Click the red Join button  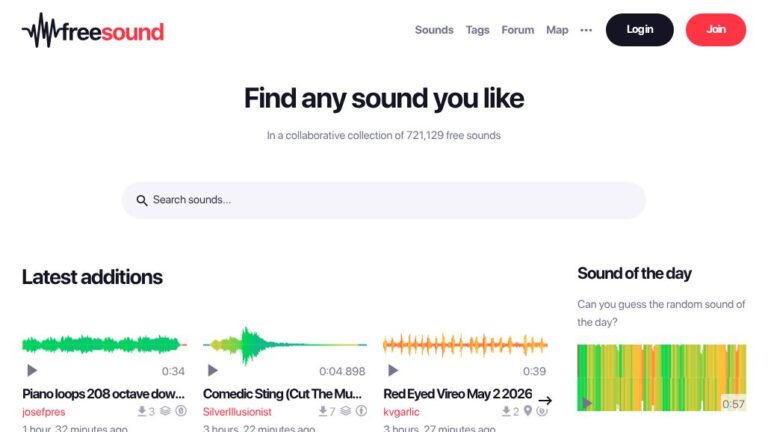point(716,30)
